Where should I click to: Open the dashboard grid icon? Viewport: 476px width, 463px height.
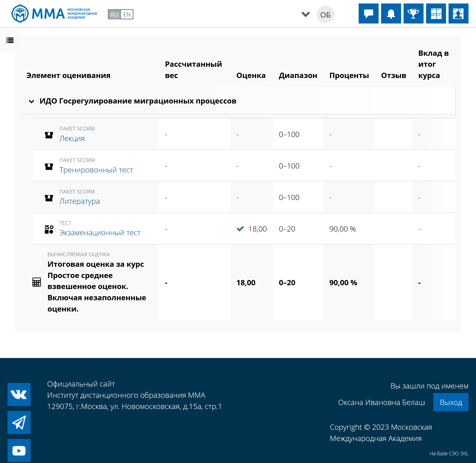coord(436,13)
